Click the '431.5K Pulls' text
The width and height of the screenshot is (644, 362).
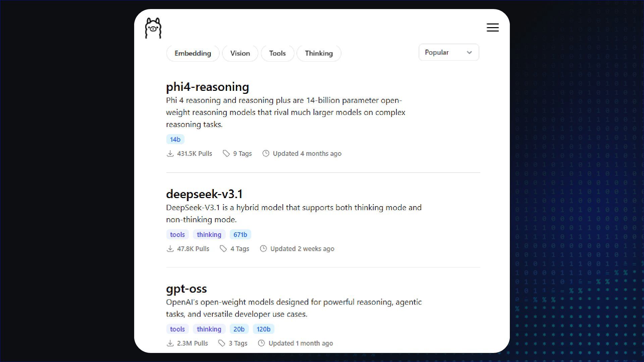point(195,154)
